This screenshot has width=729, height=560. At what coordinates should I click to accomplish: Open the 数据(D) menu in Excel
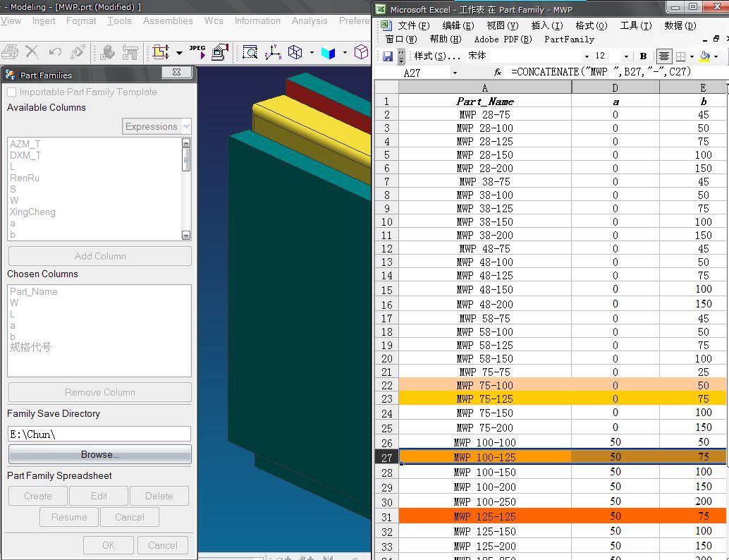pos(680,25)
